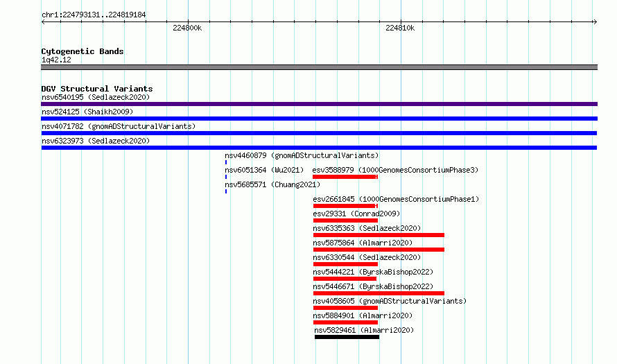The width and height of the screenshot is (617, 364).
Task: Click the 224810k scale label
Action: [400, 28]
